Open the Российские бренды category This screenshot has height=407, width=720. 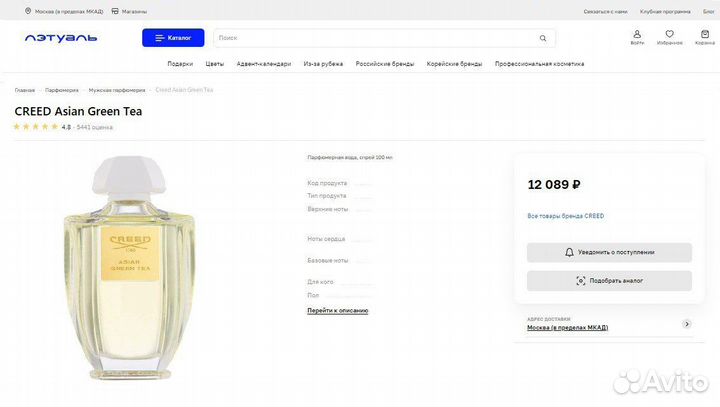tap(385, 64)
